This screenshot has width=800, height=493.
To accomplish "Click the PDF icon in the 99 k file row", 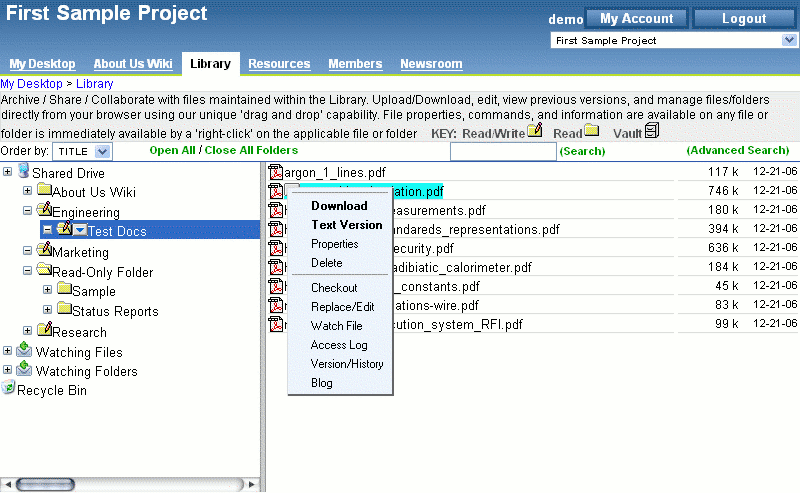I will click(x=276, y=324).
